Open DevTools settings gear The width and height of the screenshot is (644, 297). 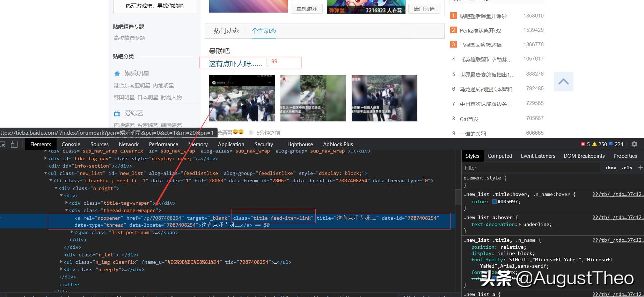point(635,144)
